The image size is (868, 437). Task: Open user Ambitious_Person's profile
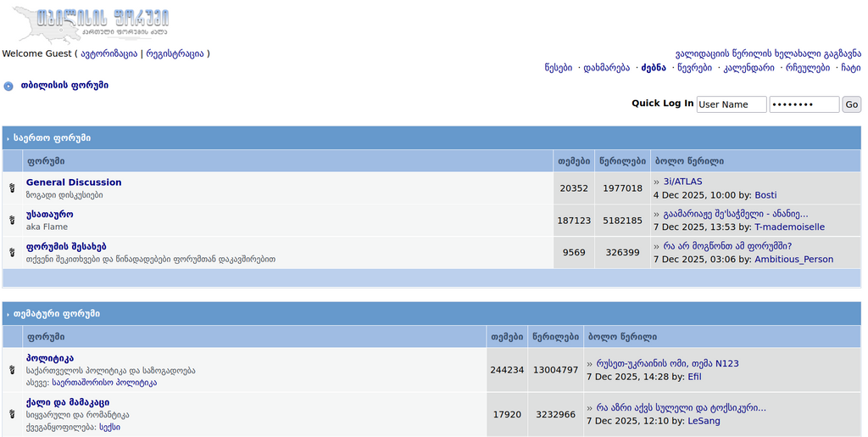tap(793, 259)
